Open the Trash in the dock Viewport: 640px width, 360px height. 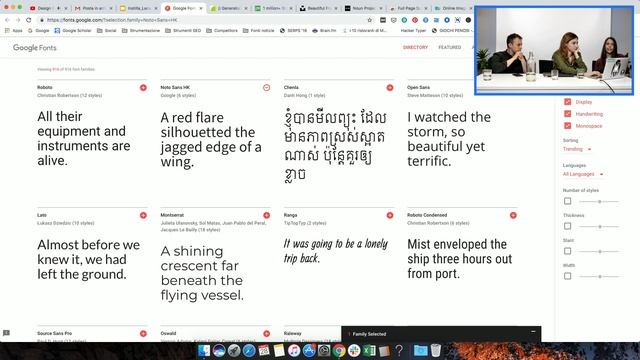tap(436, 350)
